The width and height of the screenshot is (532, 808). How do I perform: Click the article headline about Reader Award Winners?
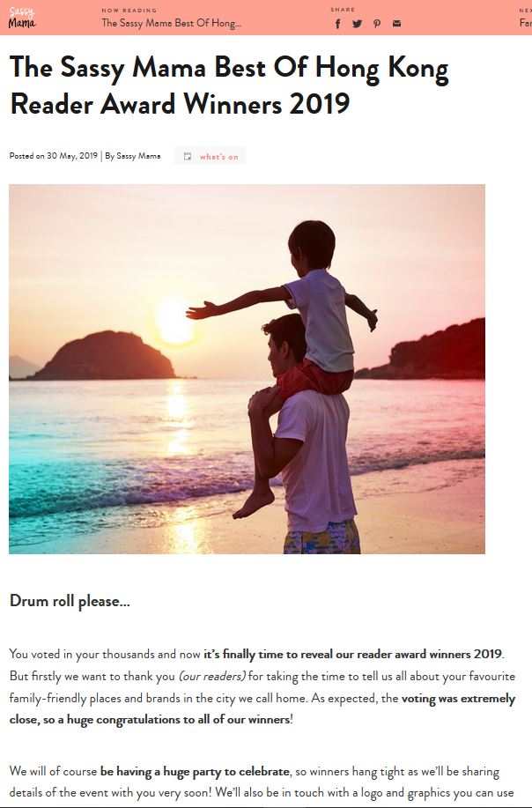tap(229, 85)
